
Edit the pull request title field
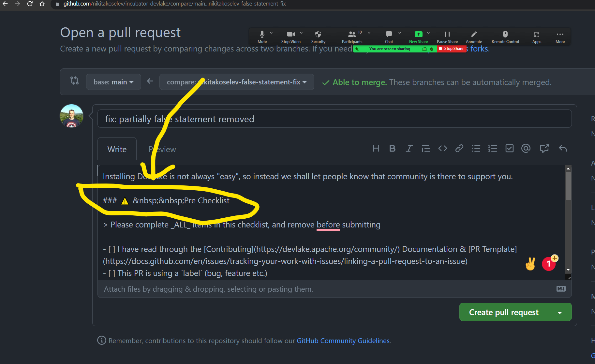[335, 119]
